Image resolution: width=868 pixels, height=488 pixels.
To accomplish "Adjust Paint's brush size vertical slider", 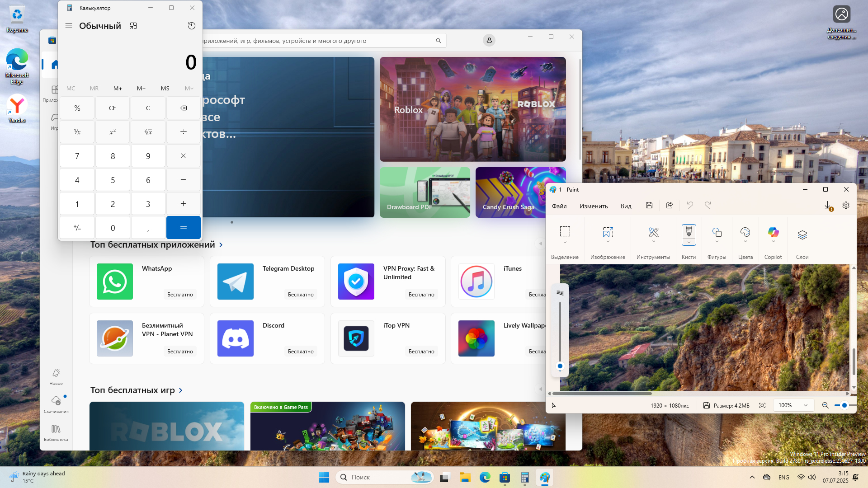I will tap(560, 366).
